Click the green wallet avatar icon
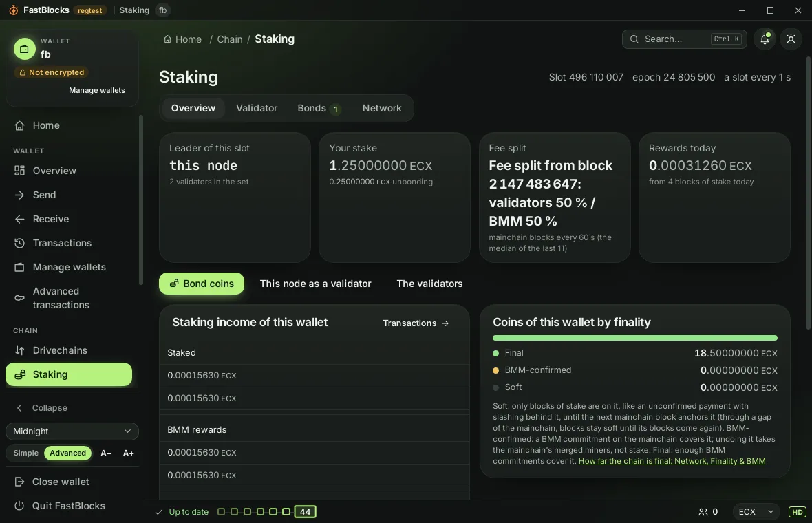 24,49
